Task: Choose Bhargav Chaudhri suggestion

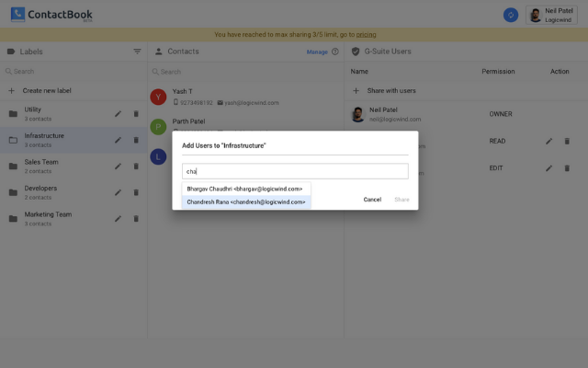Action: [x=246, y=189]
